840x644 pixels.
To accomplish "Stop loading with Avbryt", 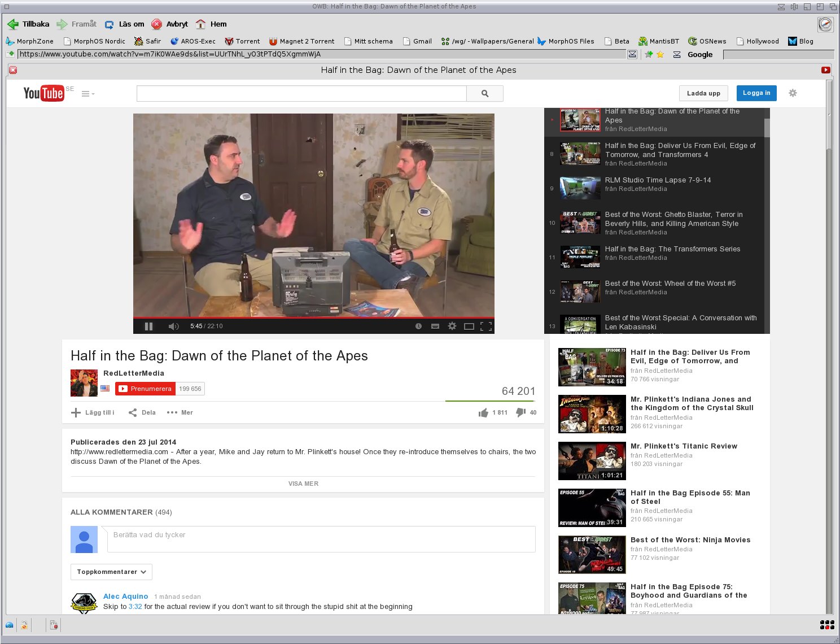I will [x=169, y=24].
